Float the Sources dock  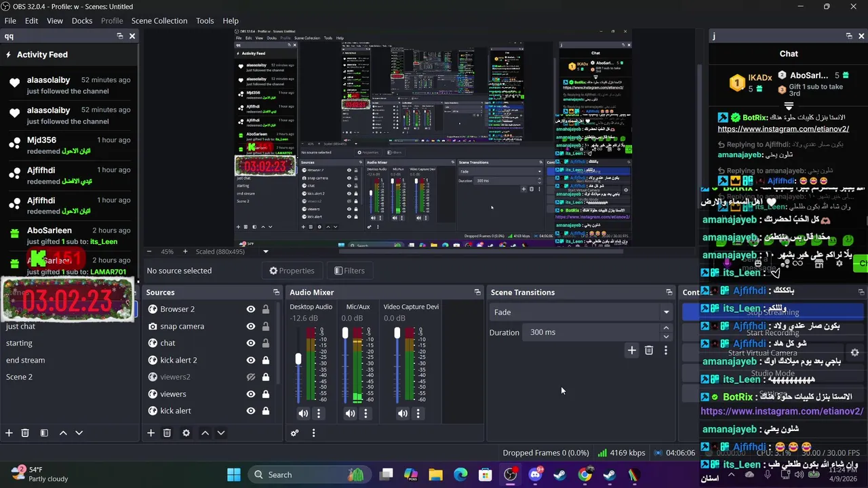[276, 292]
